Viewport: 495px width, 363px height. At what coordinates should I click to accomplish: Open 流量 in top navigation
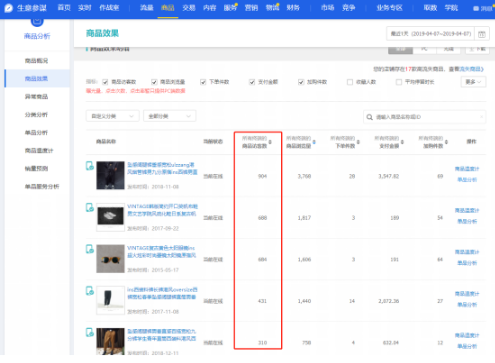point(147,8)
